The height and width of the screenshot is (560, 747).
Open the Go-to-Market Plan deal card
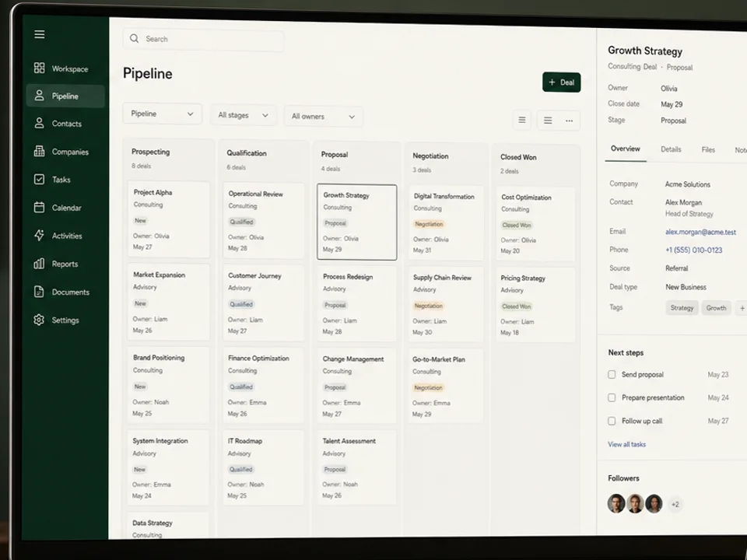pos(445,387)
